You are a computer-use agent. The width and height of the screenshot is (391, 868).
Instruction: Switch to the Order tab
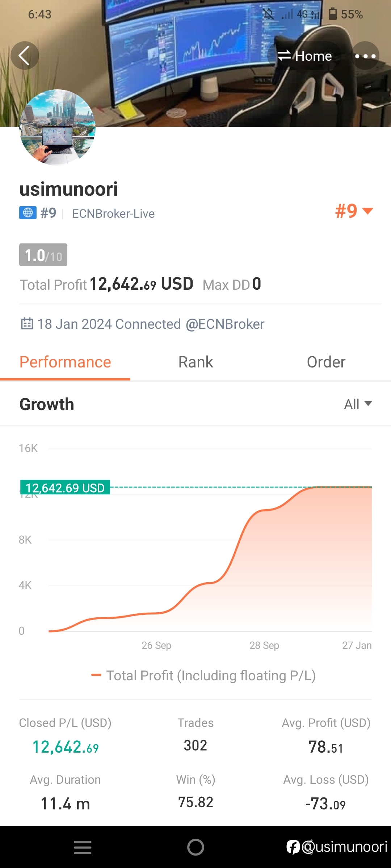tap(326, 362)
